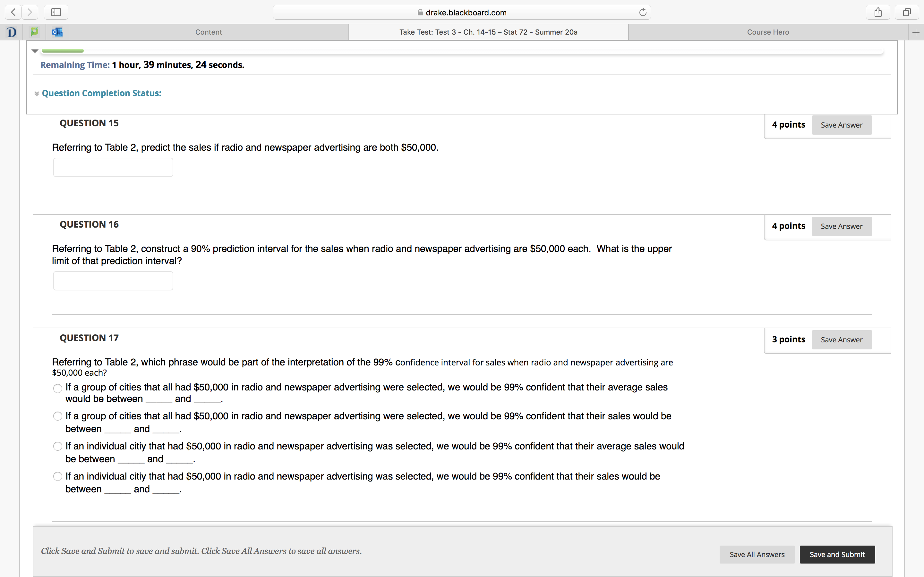This screenshot has width=924, height=577.
Task: Switch to Course Hero tab
Action: [x=768, y=32]
